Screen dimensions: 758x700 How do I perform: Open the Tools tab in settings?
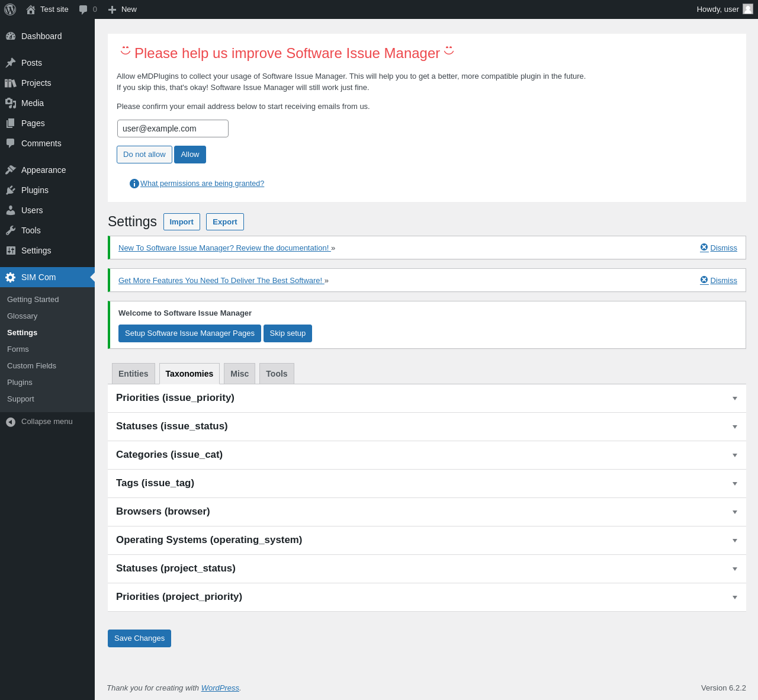(x=277, y=374)
